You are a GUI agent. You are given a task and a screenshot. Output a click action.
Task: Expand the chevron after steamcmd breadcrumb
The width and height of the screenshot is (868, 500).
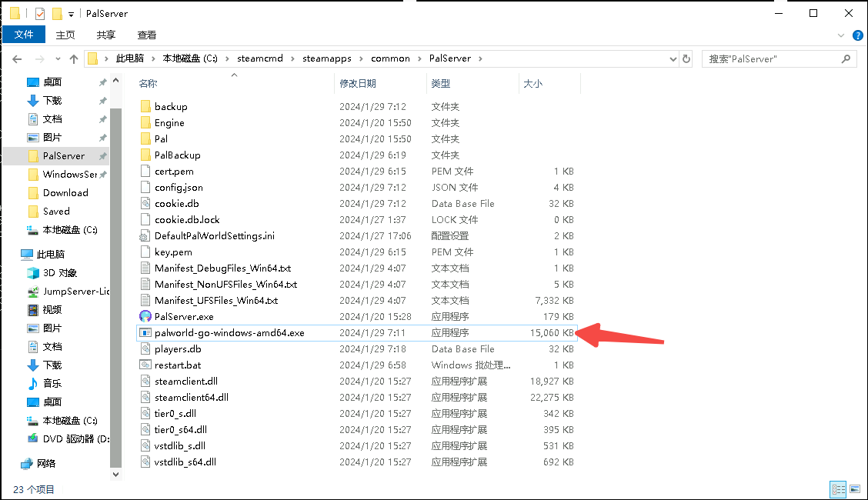292,58
